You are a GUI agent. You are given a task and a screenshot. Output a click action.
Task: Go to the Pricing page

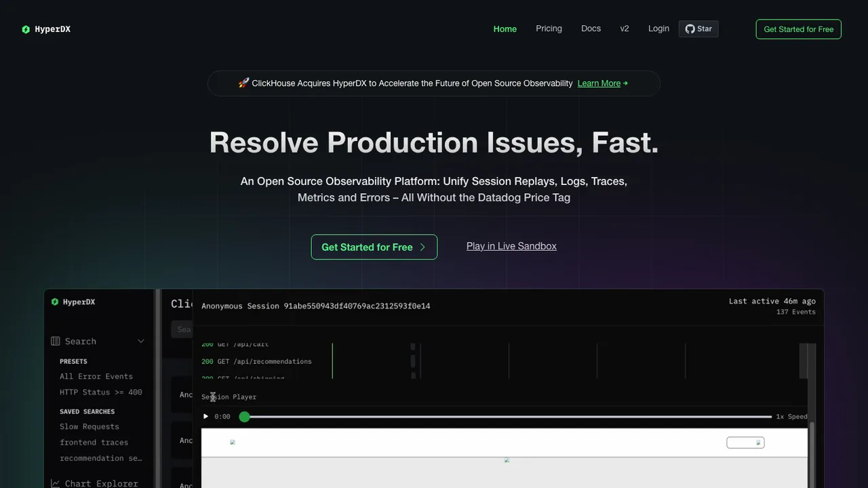point(549,28)
